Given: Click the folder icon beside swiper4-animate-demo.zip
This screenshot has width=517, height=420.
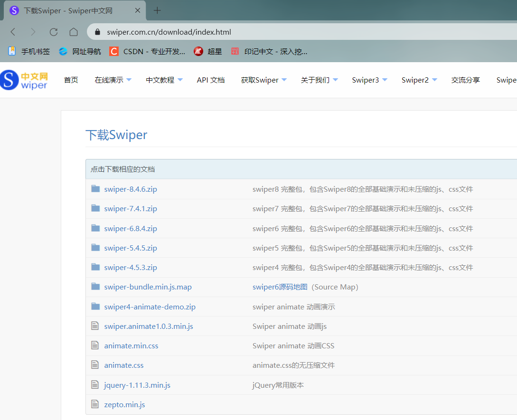Looking at the screenshot, I should click(x=95, y=306).
